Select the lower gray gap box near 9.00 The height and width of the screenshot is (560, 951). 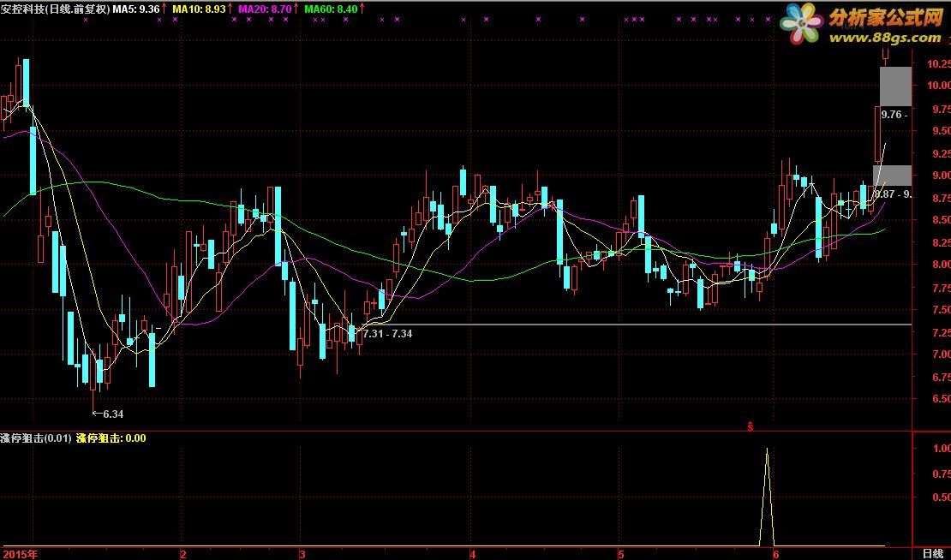892,176
